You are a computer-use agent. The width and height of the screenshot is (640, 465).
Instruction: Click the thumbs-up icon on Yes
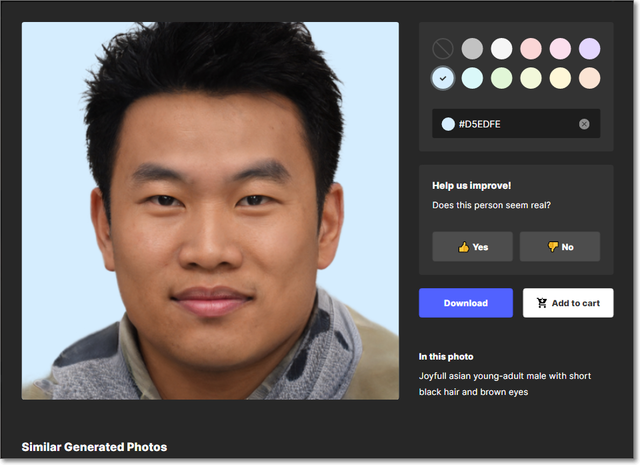463,247
